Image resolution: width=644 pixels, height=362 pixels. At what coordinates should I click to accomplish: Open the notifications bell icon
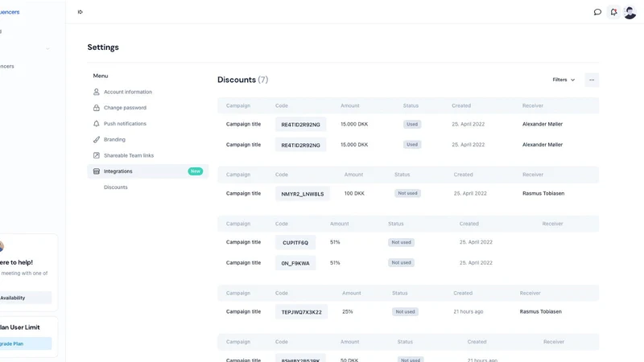tap(613, 12)
